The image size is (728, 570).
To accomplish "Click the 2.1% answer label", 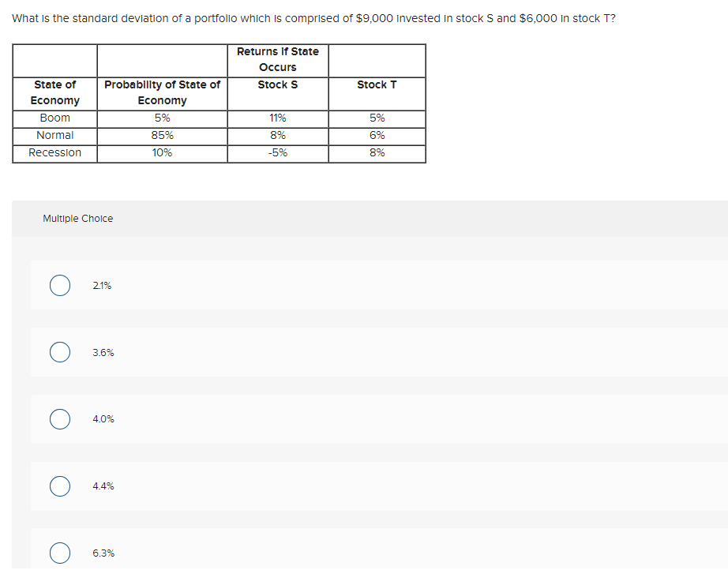I will coord(102,285).
